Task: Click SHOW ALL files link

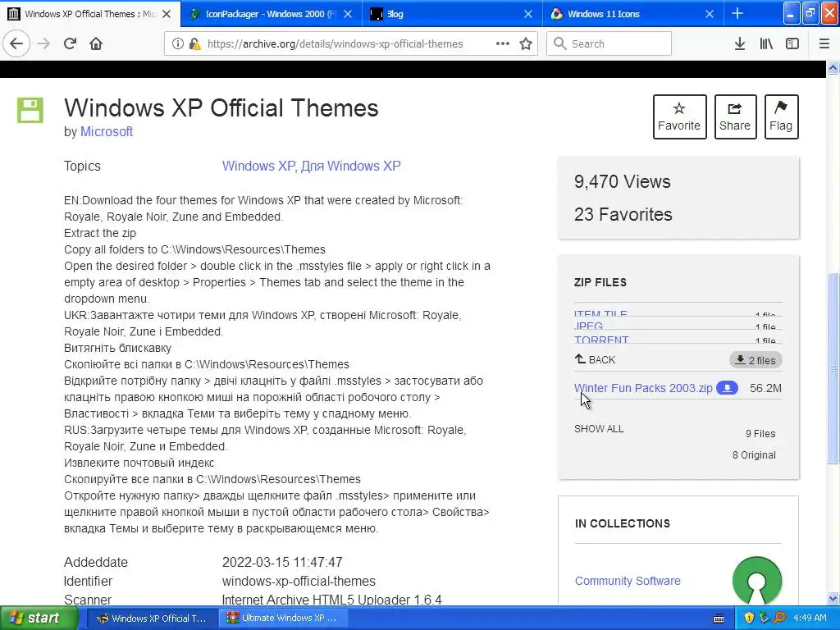Action: click(599, 428)
